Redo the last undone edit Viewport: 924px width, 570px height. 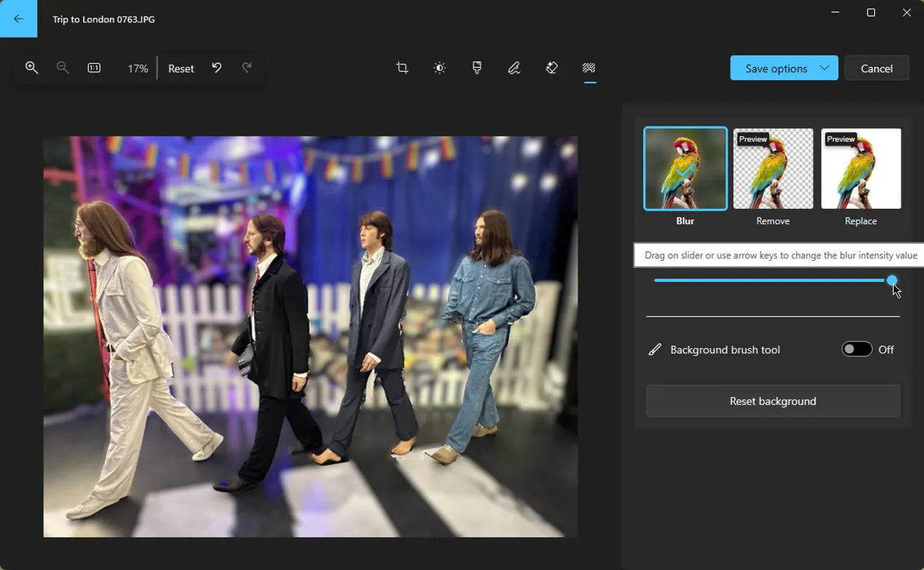[247, 67]
